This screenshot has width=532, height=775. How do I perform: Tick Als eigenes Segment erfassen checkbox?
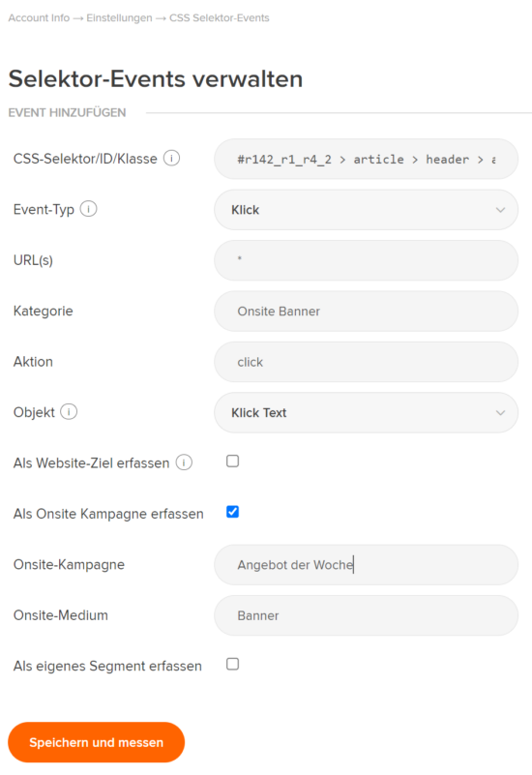click(233, 664)
